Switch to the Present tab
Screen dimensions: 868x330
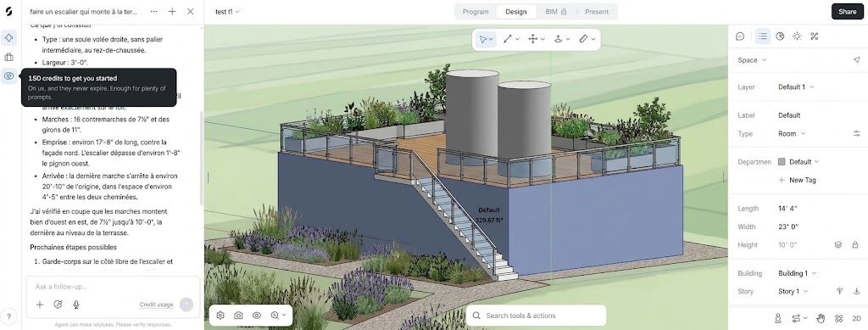tap(596, 12)
